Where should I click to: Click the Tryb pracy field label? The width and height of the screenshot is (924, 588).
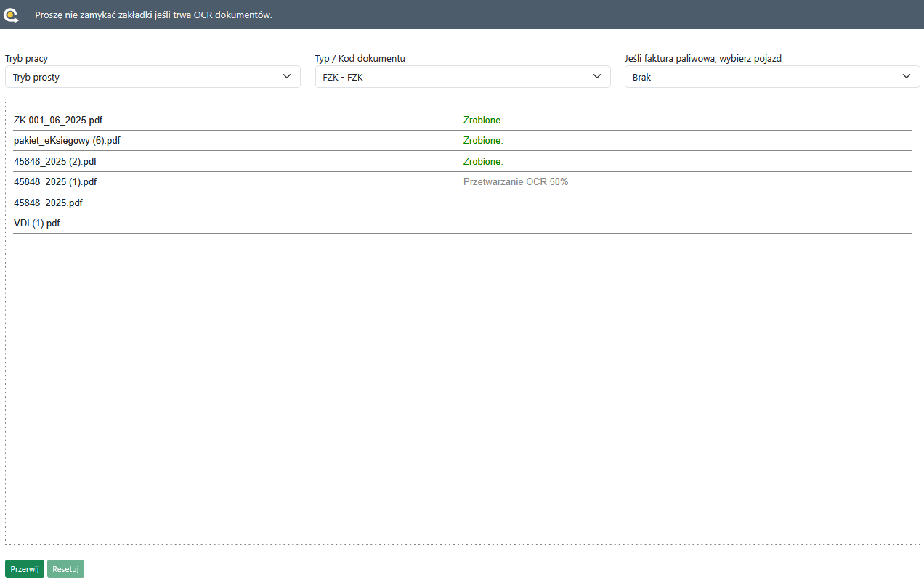27,58
